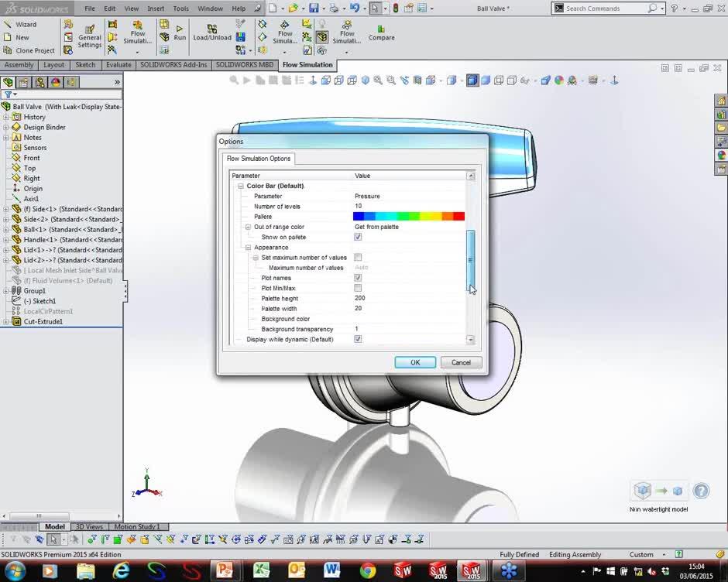The height and width of the screenshot is (582, 728).
Task: Disable Show on palette checkbox
Action: [358, 237]
